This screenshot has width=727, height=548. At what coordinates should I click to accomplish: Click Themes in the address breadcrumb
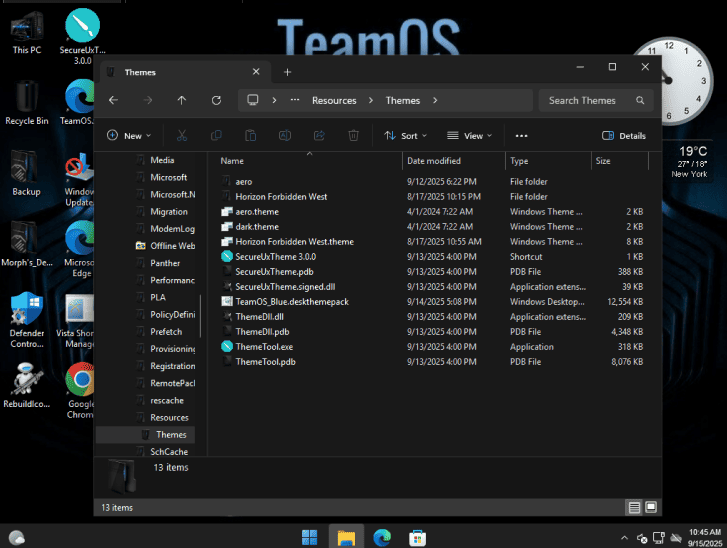click(x=403, y=101)
